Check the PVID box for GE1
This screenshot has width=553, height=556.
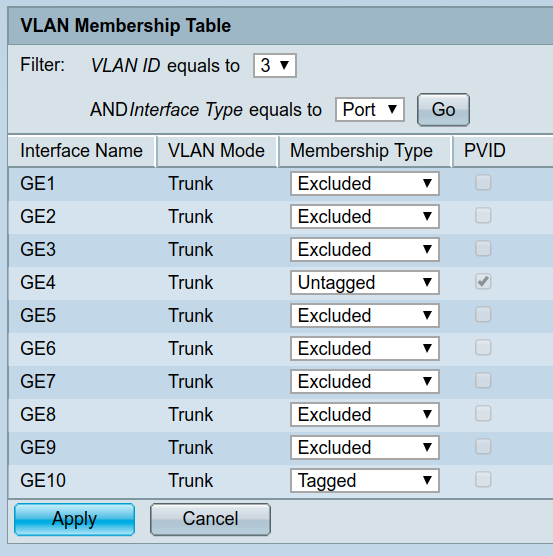pos(483,183)
